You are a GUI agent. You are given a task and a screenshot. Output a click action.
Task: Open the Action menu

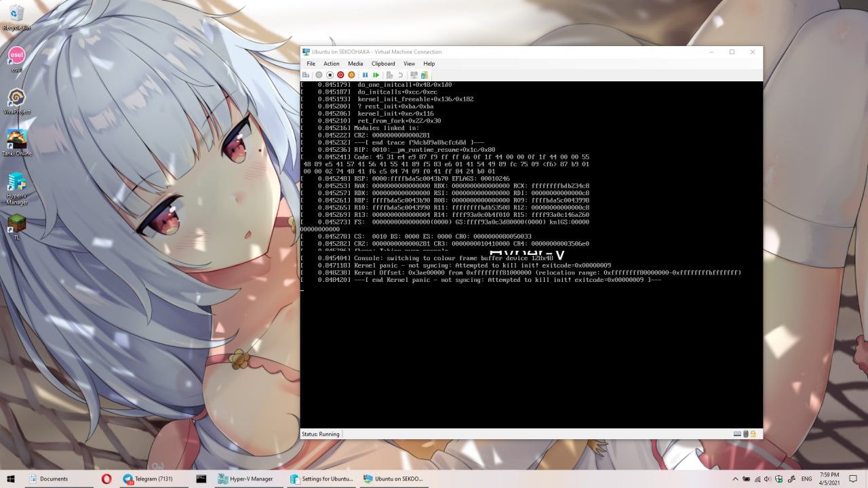(332, 64)
